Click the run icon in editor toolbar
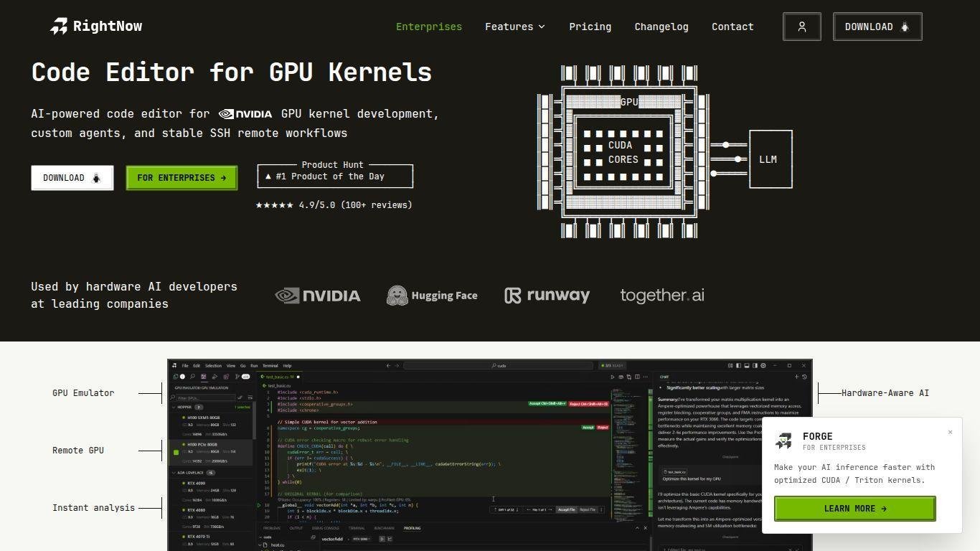The image size is (980, 551). tap(612, 377)
